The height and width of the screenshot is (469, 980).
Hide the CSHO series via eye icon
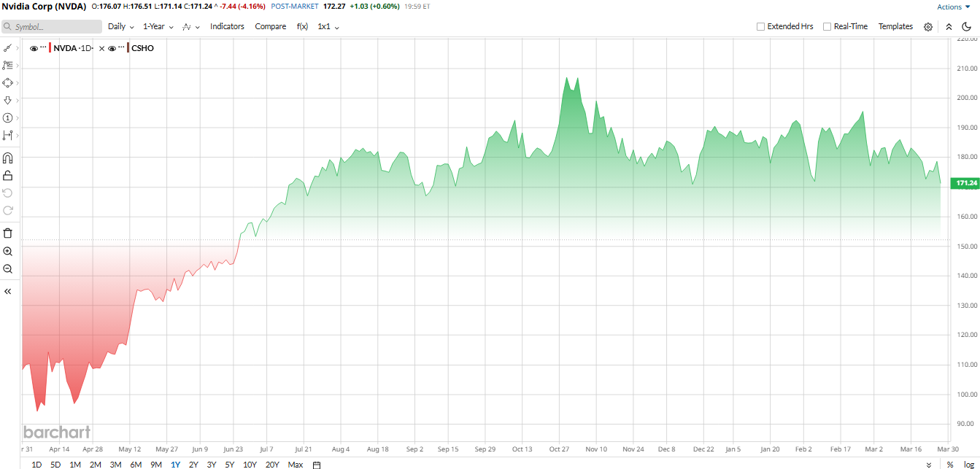click(112, 48)
